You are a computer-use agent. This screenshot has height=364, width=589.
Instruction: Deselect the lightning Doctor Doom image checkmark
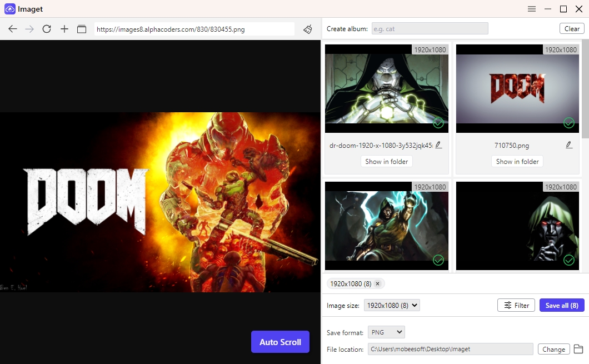tap(438, 260)
